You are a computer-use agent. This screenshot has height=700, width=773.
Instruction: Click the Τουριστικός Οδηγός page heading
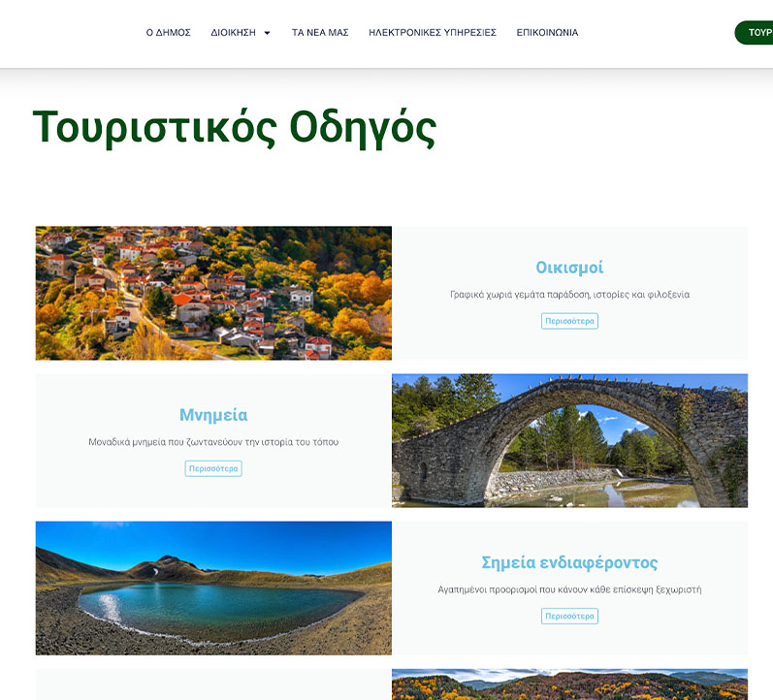coord(235,127)
